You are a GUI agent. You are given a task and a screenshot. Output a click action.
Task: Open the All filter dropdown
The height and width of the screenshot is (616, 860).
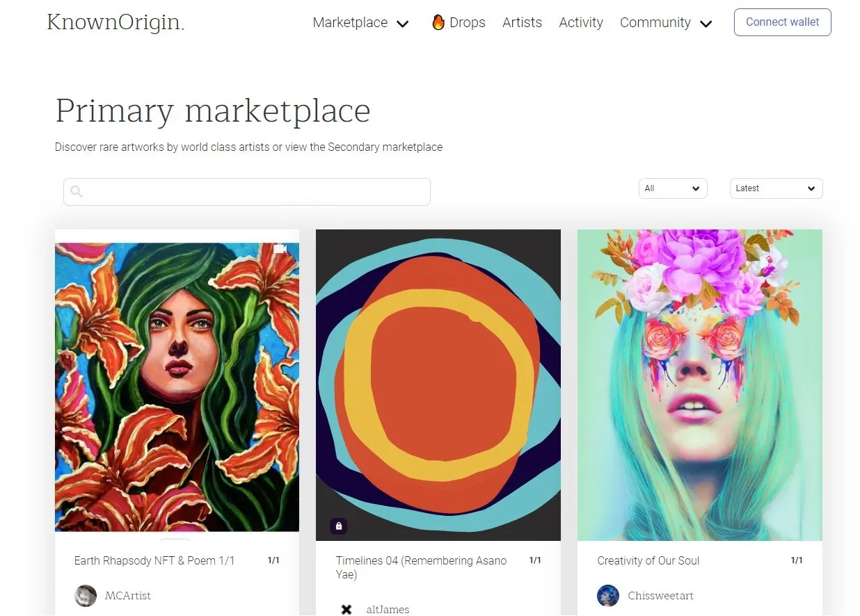(672, 188)
